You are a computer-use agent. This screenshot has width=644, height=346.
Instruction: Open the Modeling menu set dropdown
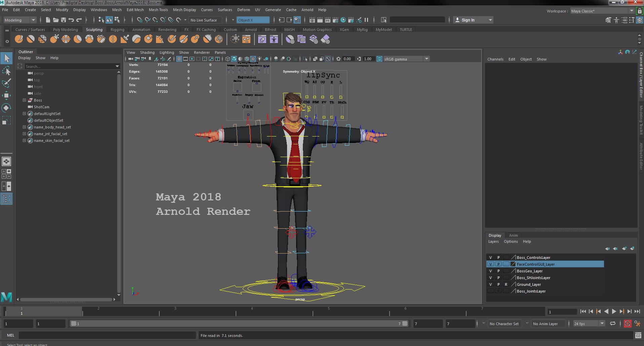pyautogui.click(x=20, y=20)
